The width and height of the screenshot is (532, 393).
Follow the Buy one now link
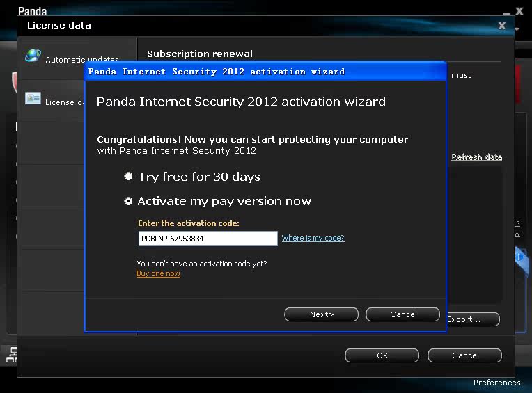pos(159,274)
